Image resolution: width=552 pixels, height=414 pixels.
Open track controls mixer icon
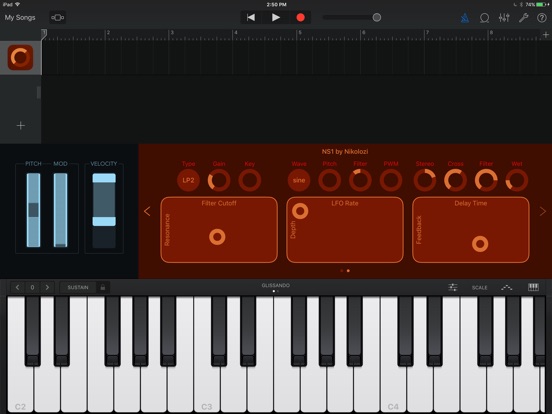[504, 18]
